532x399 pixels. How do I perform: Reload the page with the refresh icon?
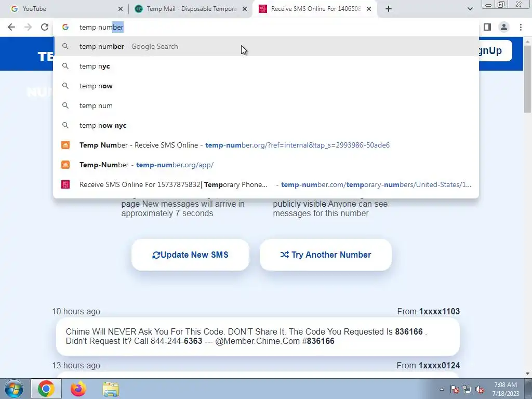click(x=45, y=27)
